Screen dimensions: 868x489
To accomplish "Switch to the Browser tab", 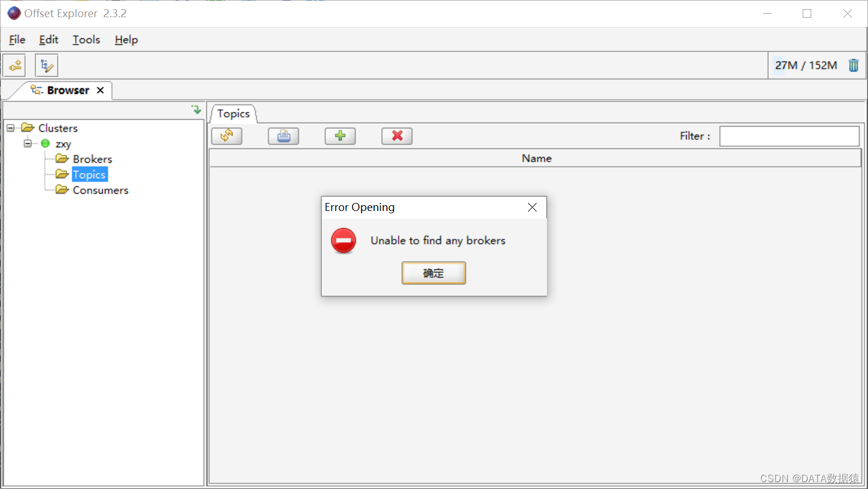I will coord(68,90).
